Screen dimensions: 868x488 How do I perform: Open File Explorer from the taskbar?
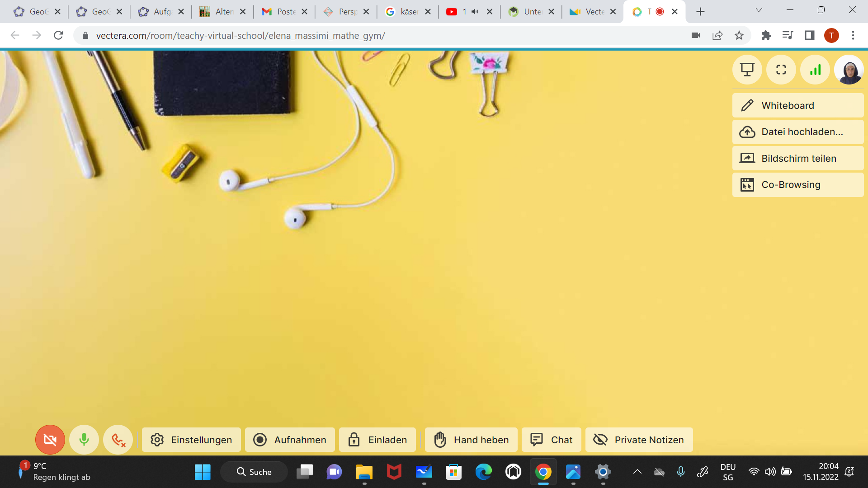click(x=364, y=472)
